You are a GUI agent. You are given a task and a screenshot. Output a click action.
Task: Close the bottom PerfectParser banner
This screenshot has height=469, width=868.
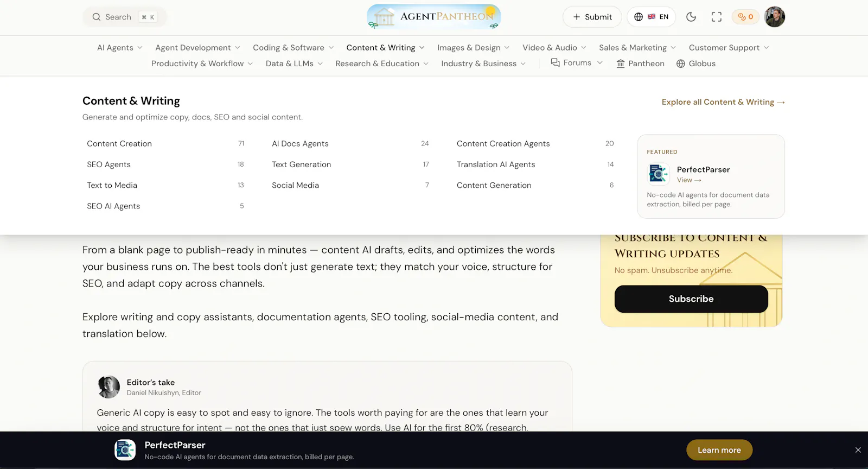tap(858, 450)
